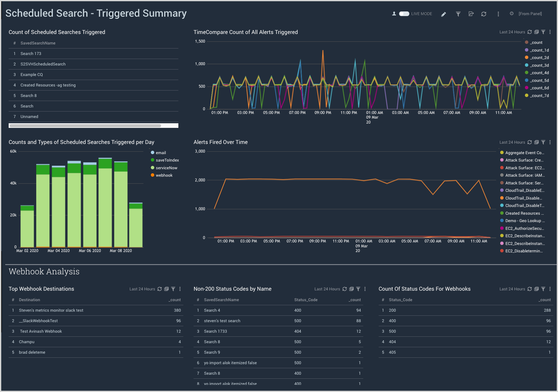Show queries icon on Top Webhook Destinations
Screen dimensions: 558x392
point(166,289)
